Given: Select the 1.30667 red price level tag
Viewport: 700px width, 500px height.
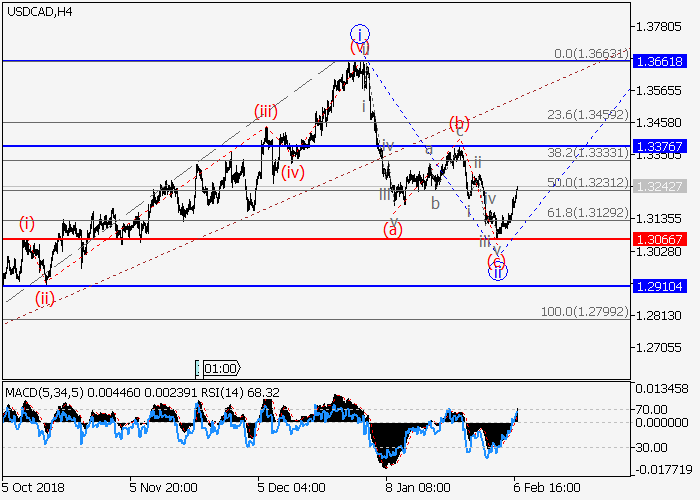Looking at the screenshot, I should (660, 238).
